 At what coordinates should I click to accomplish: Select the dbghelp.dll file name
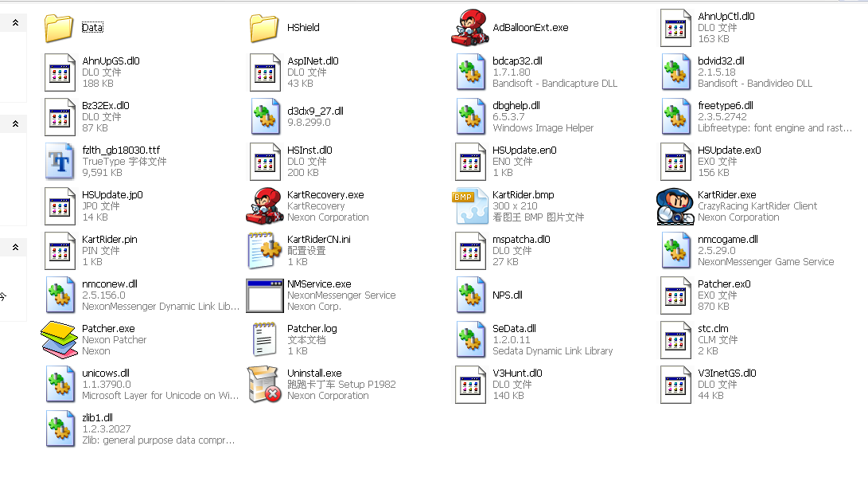click(516, 105)
